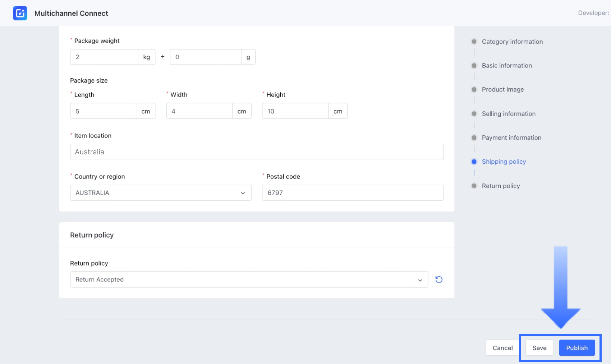Click the refresh icon beside Return policy
The height and width of the screenshot is (364, 611).
coord(438,280)
